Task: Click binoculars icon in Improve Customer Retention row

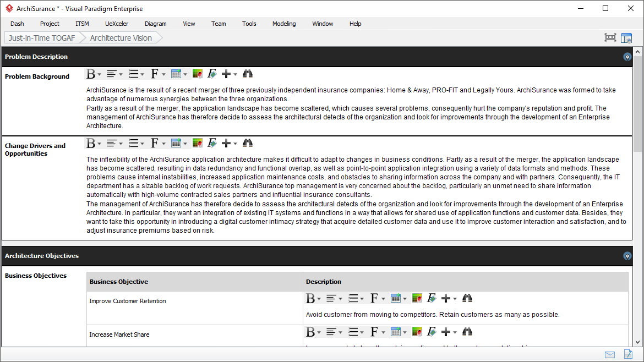Action: [467, 298]
